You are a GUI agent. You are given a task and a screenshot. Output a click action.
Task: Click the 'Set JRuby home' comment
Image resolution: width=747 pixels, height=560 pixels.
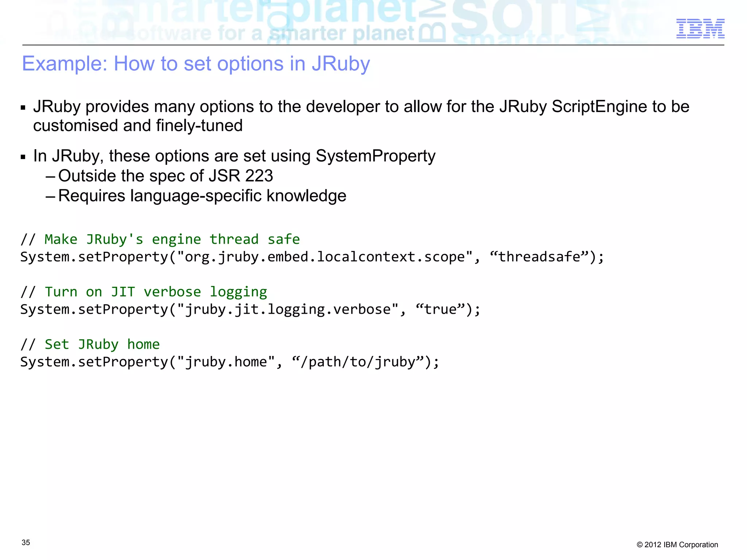coord(90,344)
